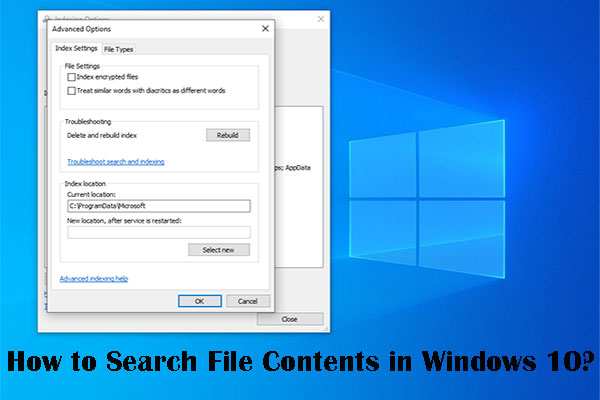Check Treat similar words with diacritics option
Viewport: 600px width, 400px height.
tap(71, 91)
